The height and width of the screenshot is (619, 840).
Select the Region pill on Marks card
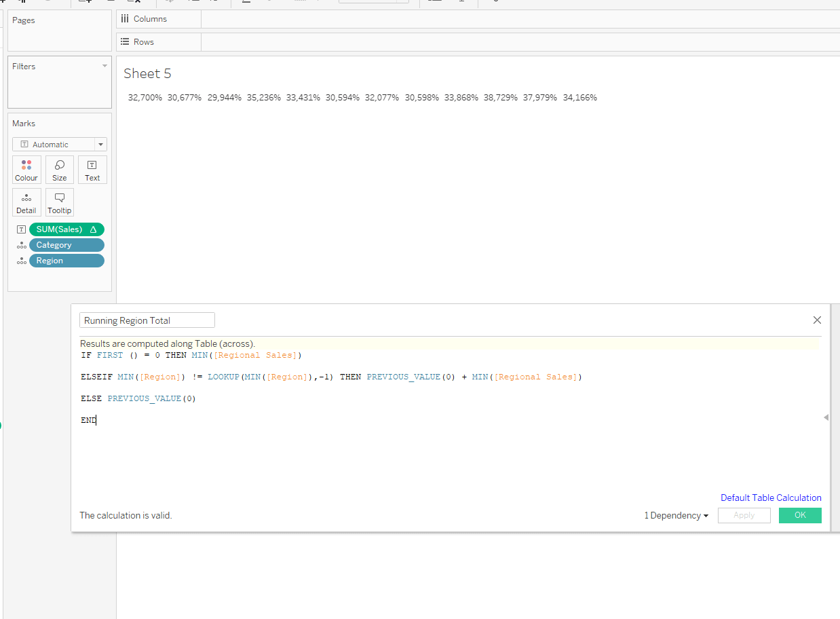tap(66, 261)
